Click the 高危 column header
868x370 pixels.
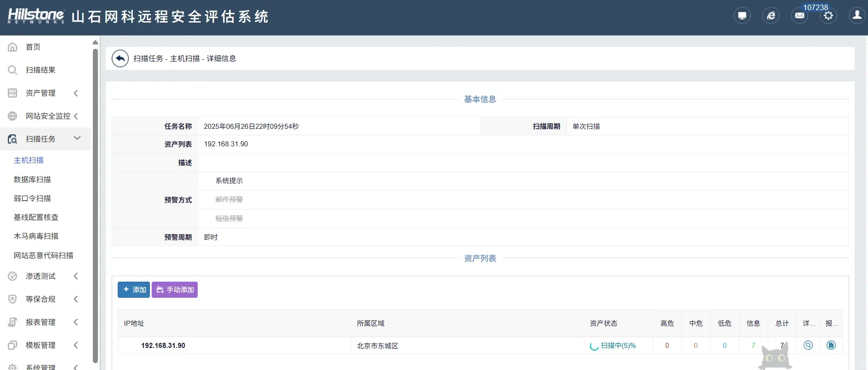(667, 324)
